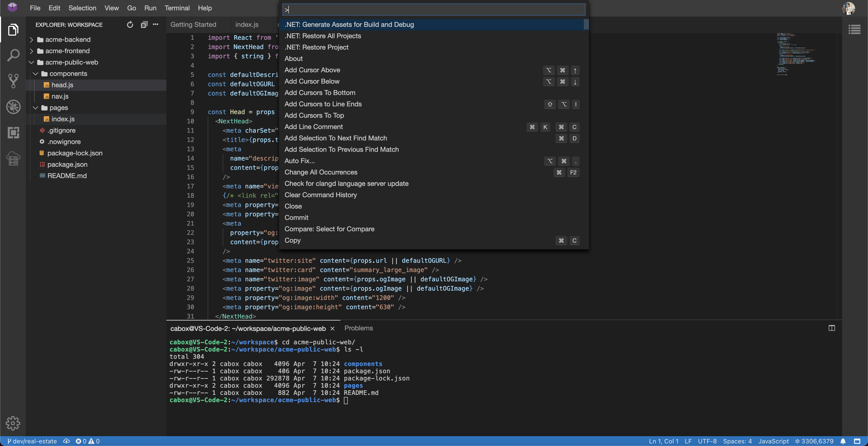Collapse all folders in Explorer
Image resolution: width=868 pixels, height=446 pixels.
coord(144,25)
